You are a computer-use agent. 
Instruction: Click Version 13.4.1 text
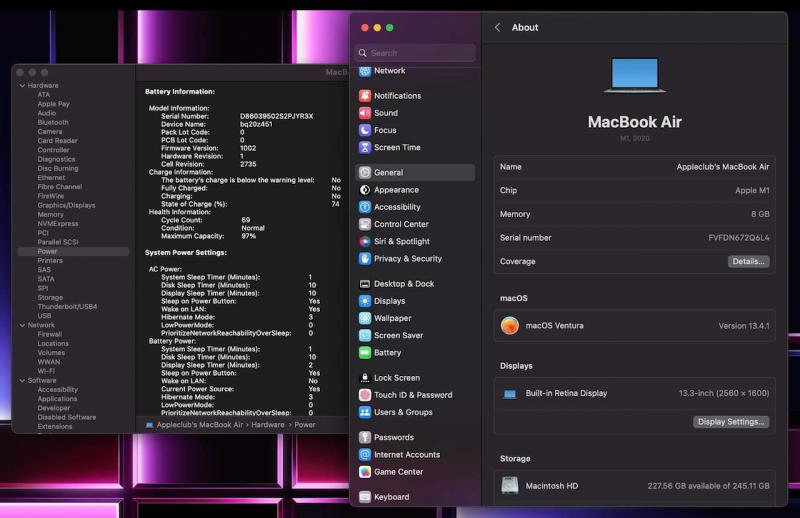pos(744,326)
